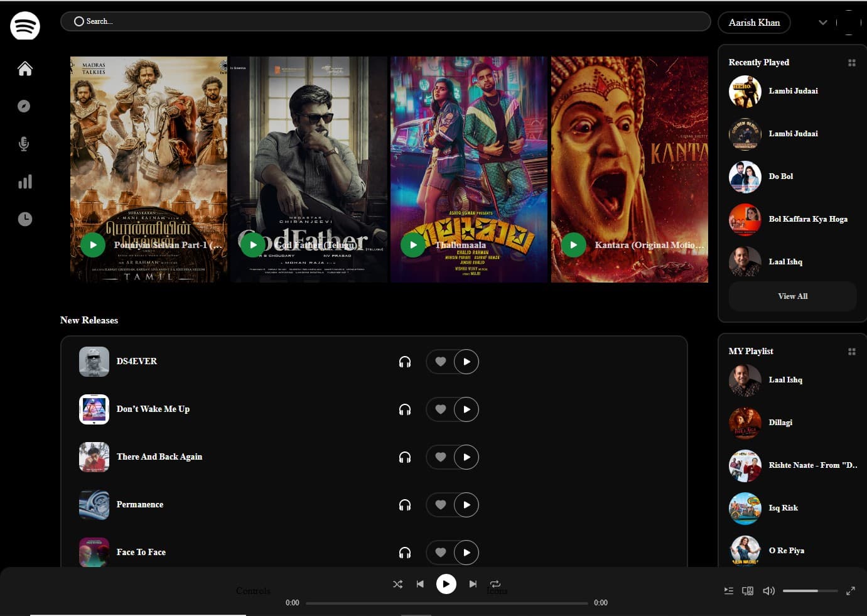Click the Face To Face album thumbnail
Viewport: 867px width, 616px height.
94,553
